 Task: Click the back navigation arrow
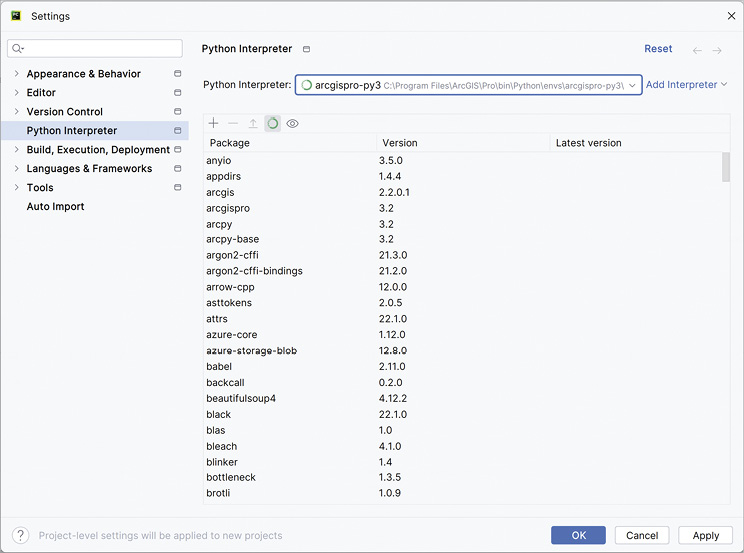[x=697, y=50]
